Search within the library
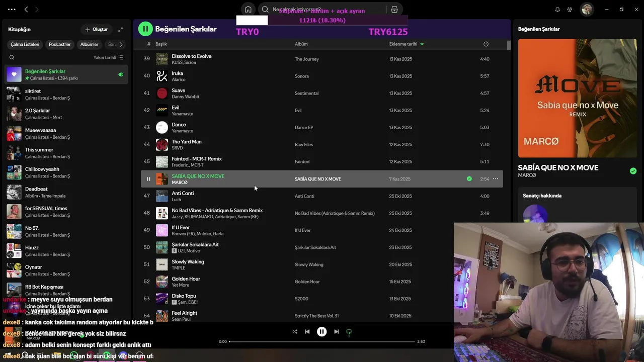This screenshot has height=362, width=644. (12, 57)
